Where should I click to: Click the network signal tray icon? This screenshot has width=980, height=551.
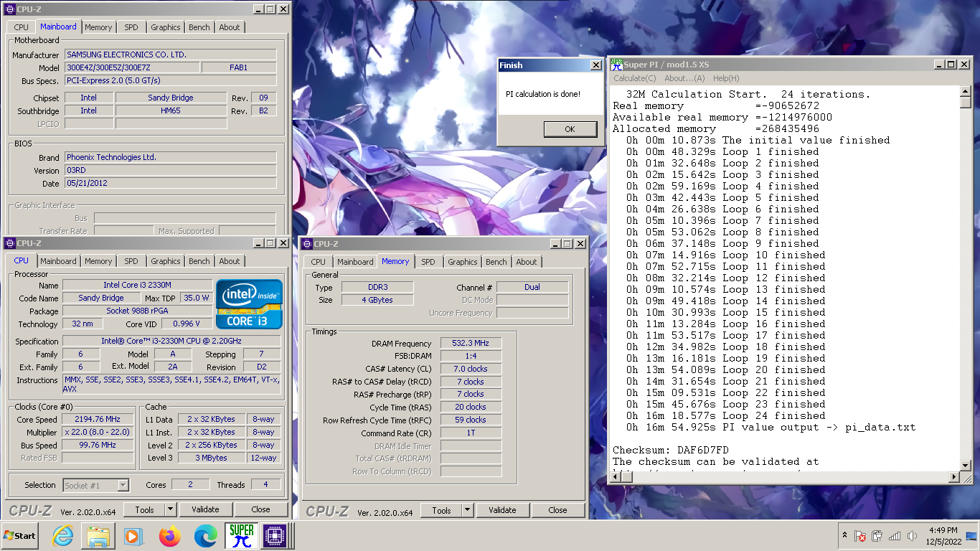(x=895, y=536)
